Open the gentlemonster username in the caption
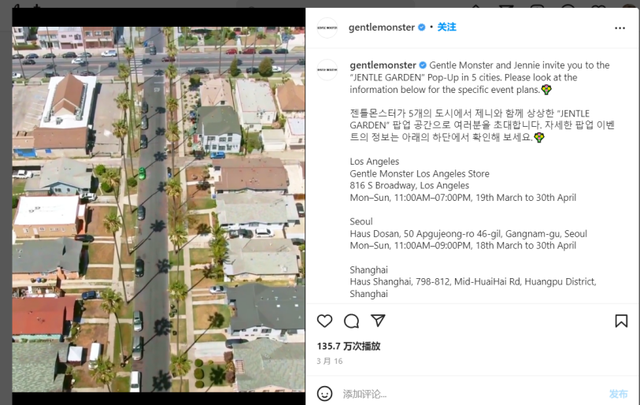Image resolution: width=640 pixels, height=405 pixels. (x=382, y=65)
